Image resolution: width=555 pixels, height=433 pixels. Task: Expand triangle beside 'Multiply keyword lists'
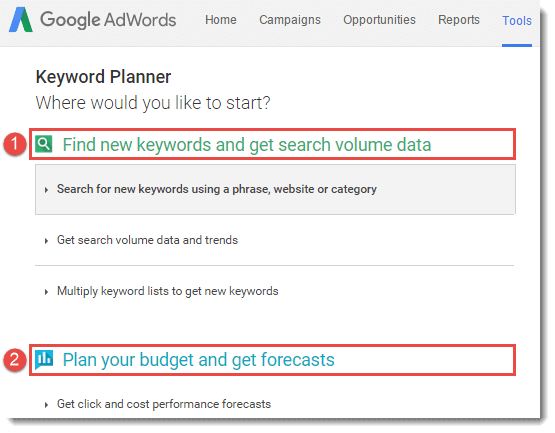pyautogui.click(x=46, y=292)
